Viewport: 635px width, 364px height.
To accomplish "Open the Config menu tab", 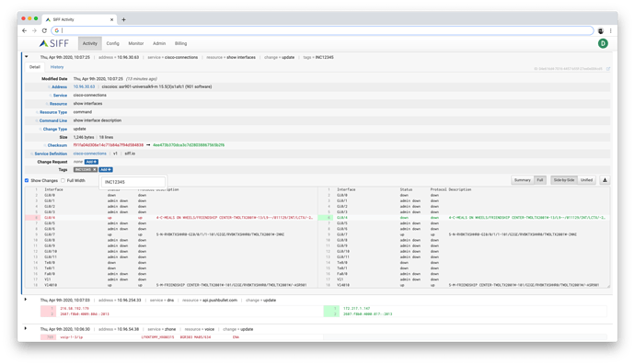I will 112,43.
